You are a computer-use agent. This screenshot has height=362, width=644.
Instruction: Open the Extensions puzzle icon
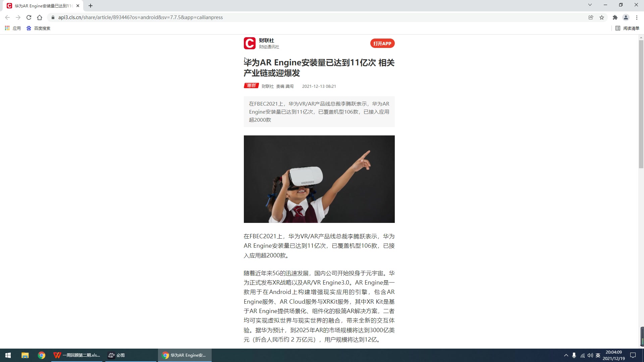click(x=615, y=17)
